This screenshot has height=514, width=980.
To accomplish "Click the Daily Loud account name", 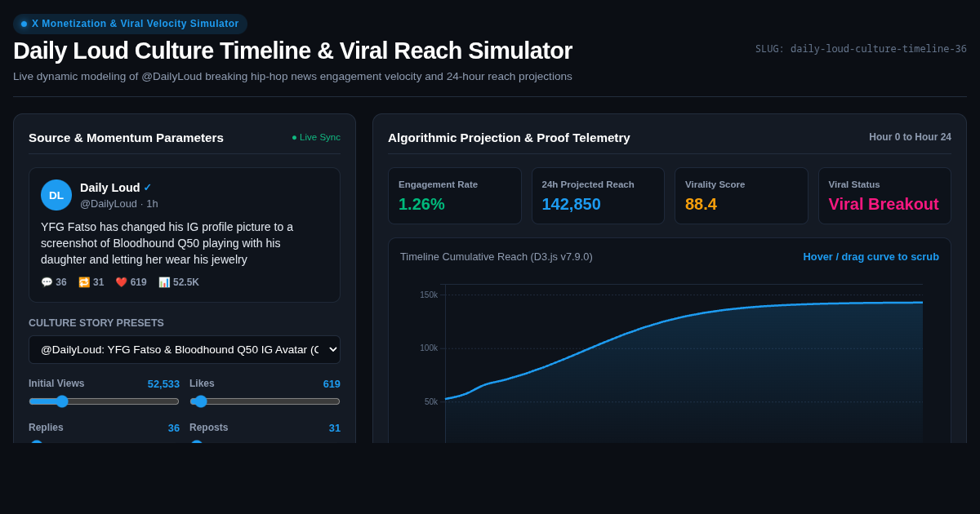I will click(x=110, y=188).
